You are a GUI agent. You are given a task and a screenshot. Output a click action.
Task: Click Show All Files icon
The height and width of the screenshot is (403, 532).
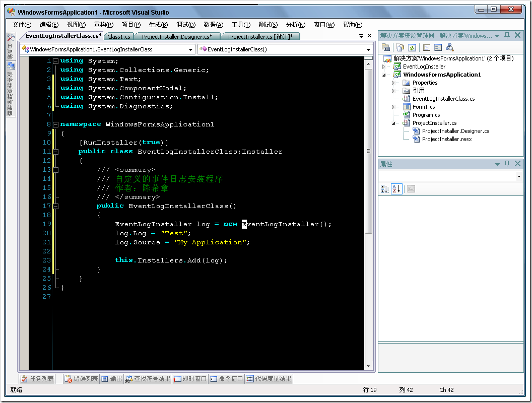[401, 47]
